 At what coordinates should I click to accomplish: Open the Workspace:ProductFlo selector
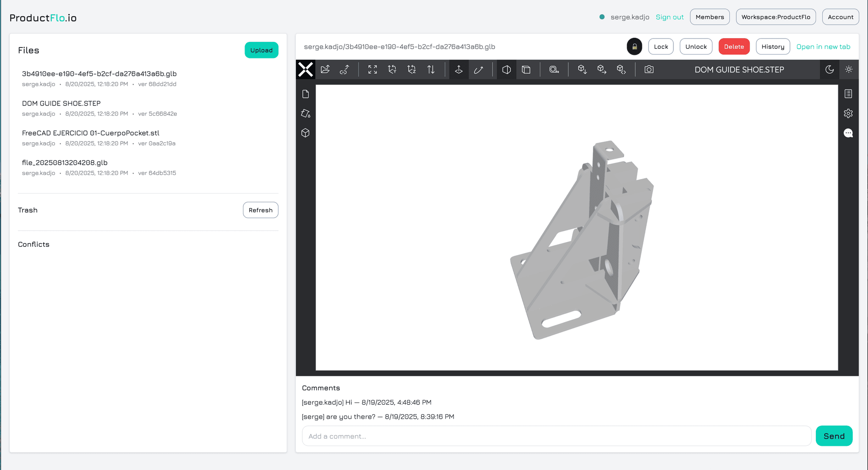coord(776,17)
